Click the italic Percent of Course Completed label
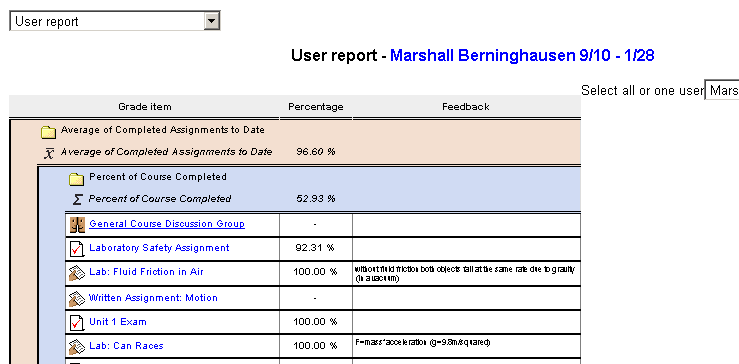The height and width of the screenshot is (364, 739). (x=160, y=199)
